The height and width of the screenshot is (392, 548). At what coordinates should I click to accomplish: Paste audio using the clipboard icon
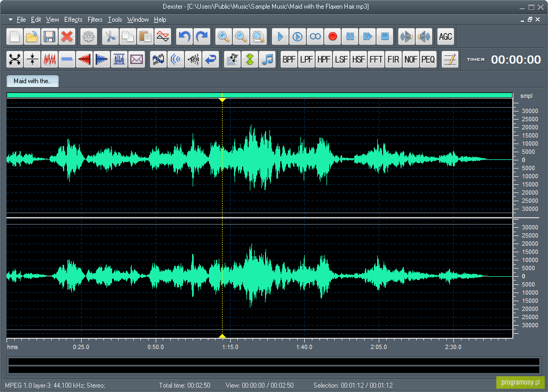pyautogui.click(x=145, y=36)
